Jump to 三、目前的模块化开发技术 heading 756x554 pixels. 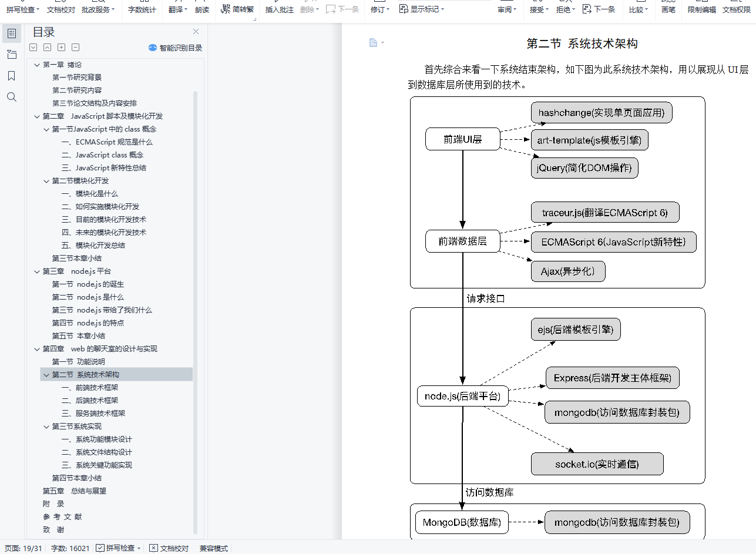pyautogui.click(x=104, y=220)
